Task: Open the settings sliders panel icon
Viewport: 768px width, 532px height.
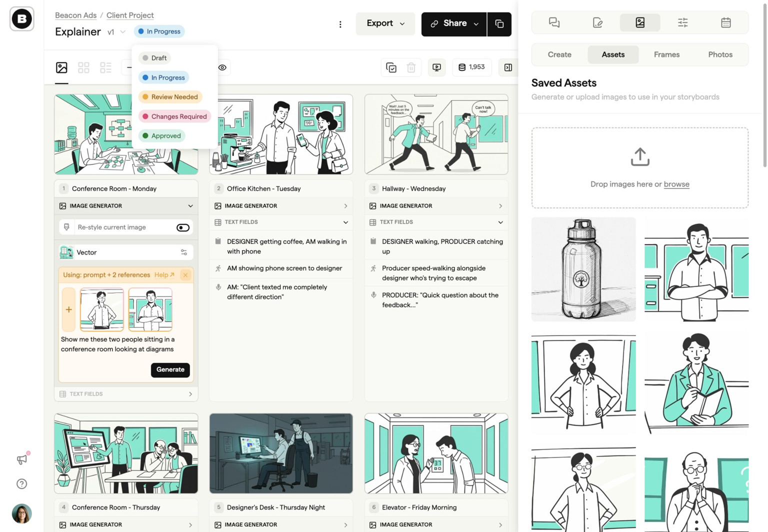Action: 682,22
